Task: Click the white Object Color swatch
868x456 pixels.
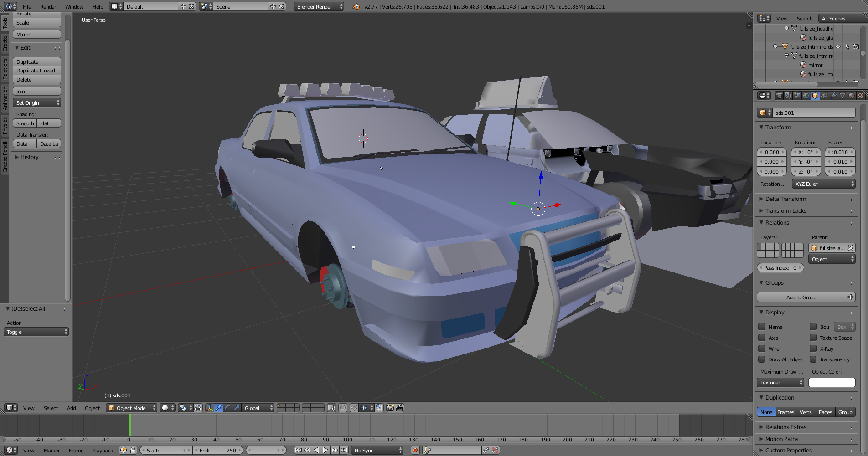Action: click(832, 383)
